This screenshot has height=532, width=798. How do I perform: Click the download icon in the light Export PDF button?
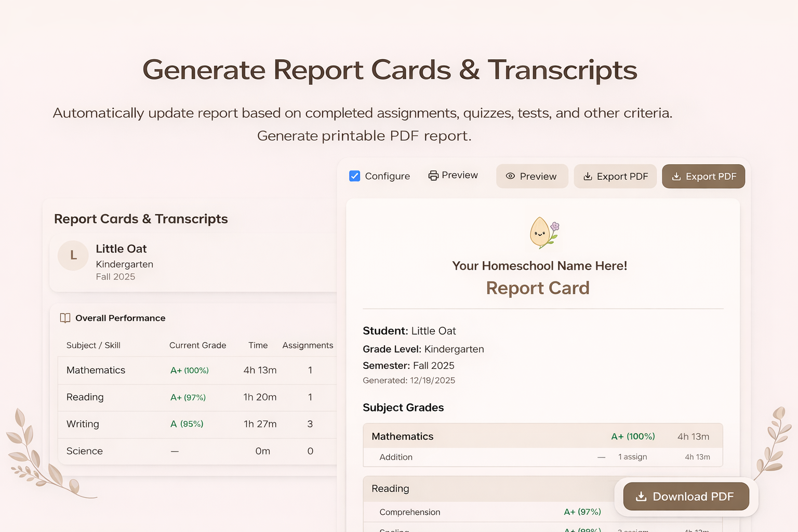tap(588, 177)
